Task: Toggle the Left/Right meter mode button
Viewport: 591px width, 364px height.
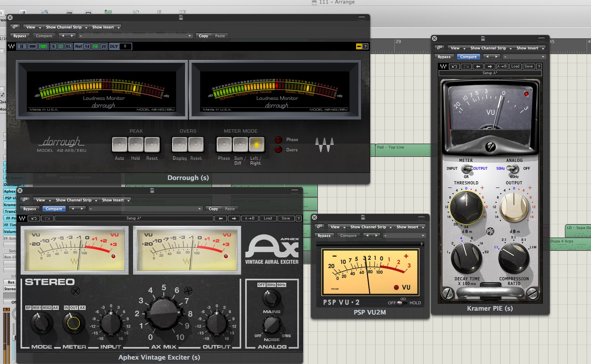Action: click(256, 145)
